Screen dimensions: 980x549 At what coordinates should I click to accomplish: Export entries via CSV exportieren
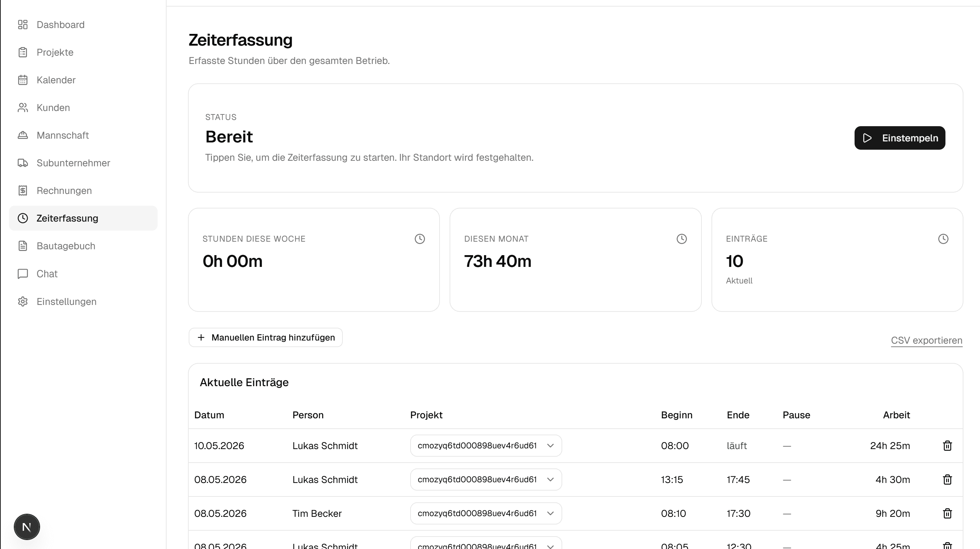(926, 341)
